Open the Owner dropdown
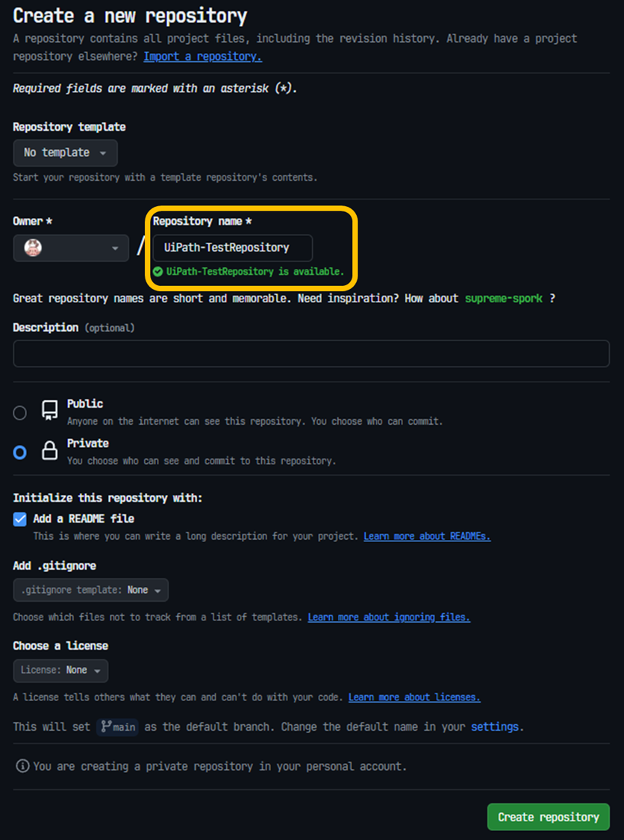624x840 pixels. coord(71,247)
